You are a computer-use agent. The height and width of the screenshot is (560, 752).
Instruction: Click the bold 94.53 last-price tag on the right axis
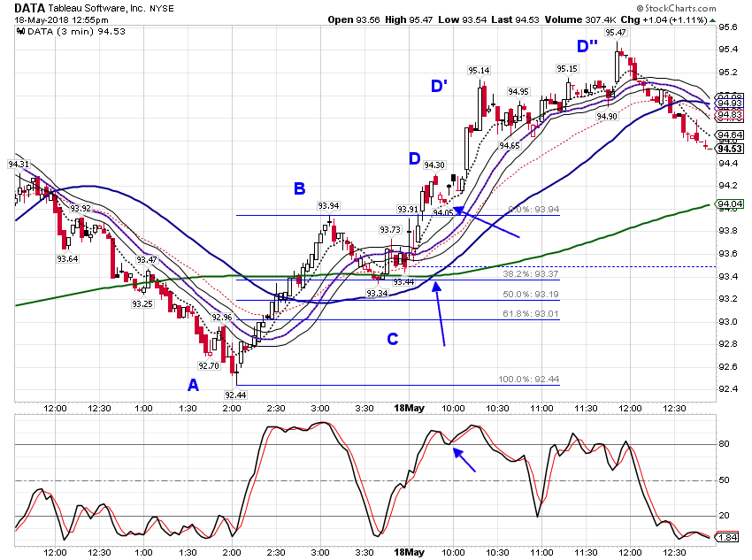point(730,150)
